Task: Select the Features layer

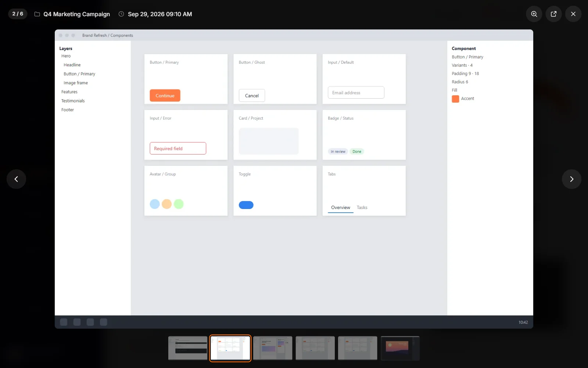Action: pos(69,92)
